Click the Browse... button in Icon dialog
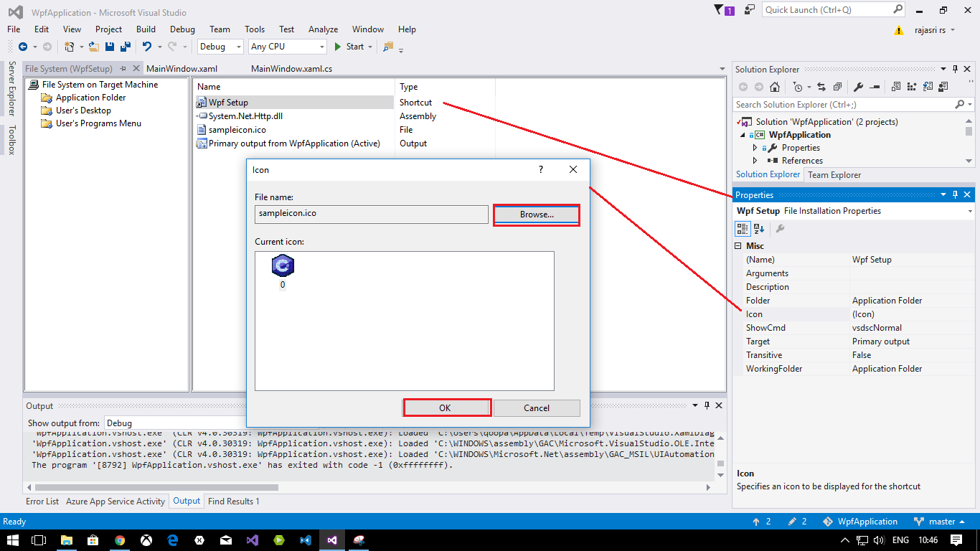980x551 pixels. pyautogui.click(x=537, y=215)
